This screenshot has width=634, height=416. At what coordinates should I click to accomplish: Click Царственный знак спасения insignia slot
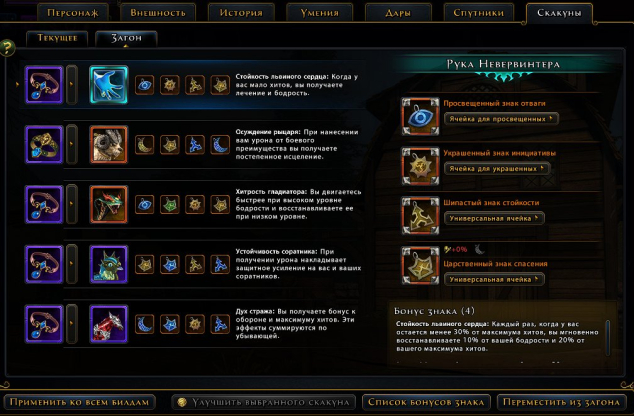(x=420, y=265)
